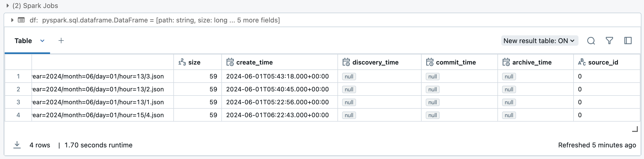Screen dimensions: 644x159
Task: Click the discovery_time null badge in row 1
Action: click(x=349, y=76)
